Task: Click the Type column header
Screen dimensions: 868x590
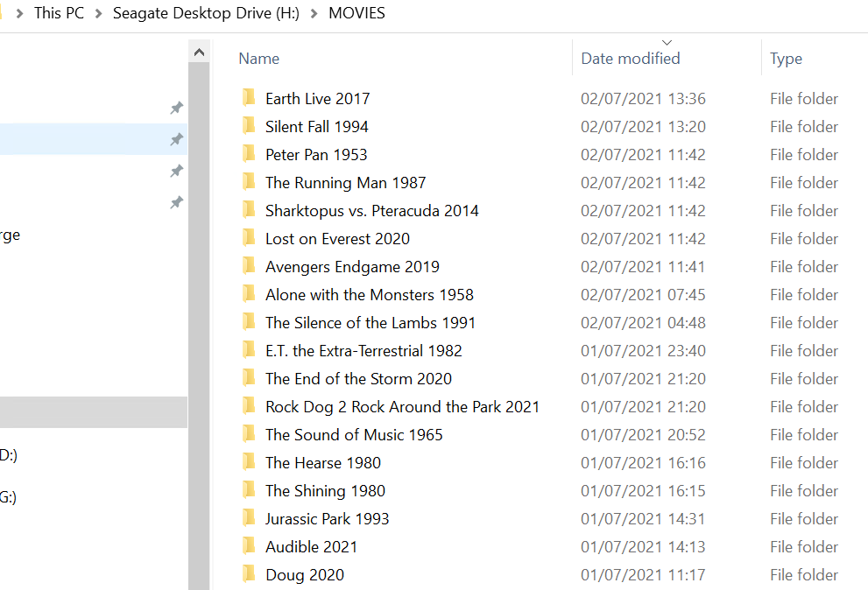Action: tap(786, 59)
